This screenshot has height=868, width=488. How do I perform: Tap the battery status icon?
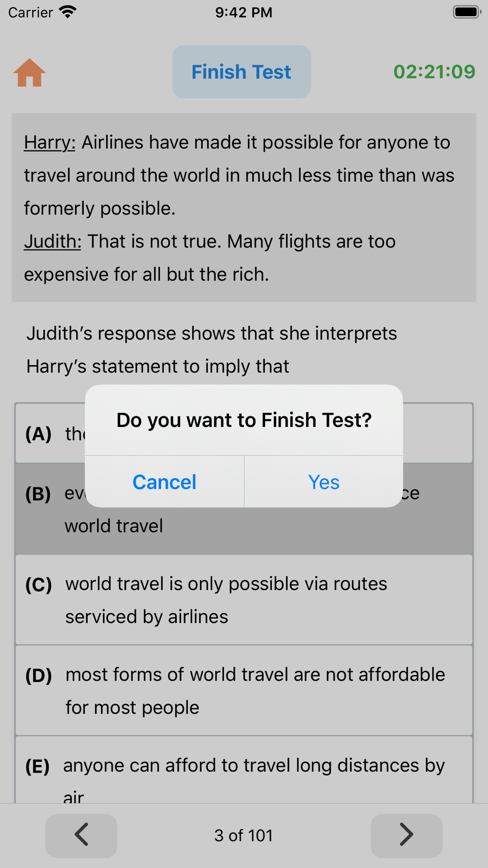(x=467, y=12)
